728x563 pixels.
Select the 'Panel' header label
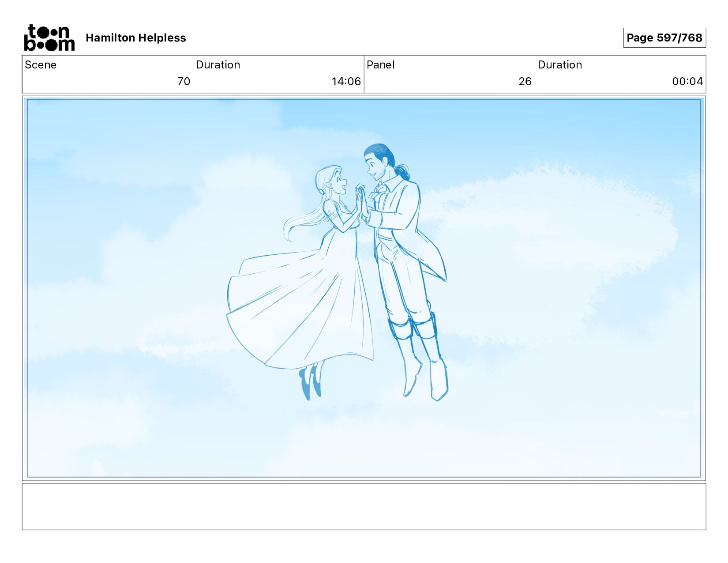pyautogui.click(x=380, y=65)
